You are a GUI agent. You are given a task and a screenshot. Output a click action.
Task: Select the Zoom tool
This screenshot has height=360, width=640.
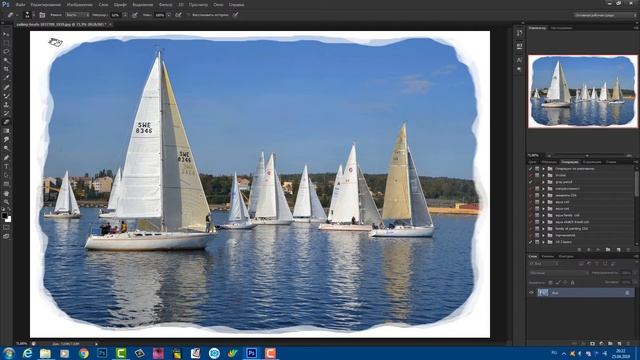(x=6, y=202)
